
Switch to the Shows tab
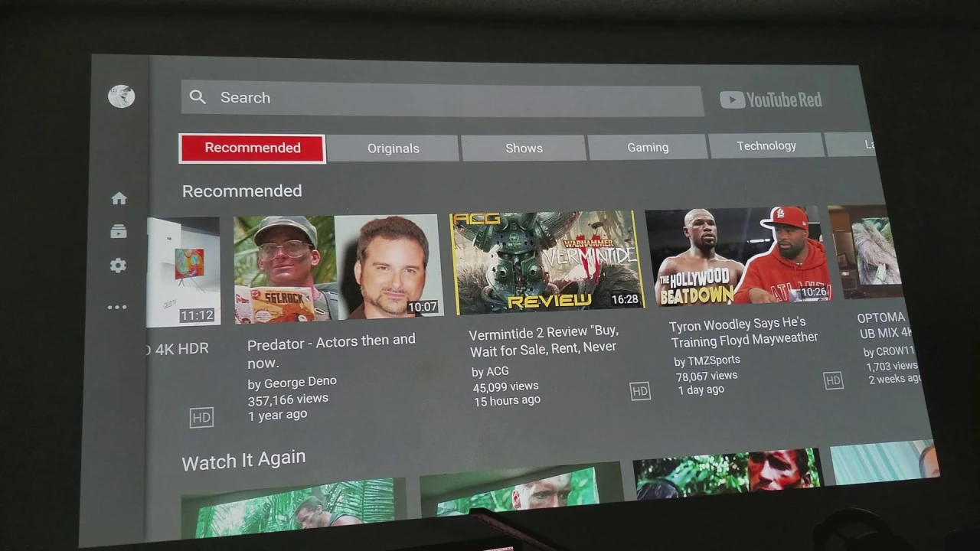[524, 148]
